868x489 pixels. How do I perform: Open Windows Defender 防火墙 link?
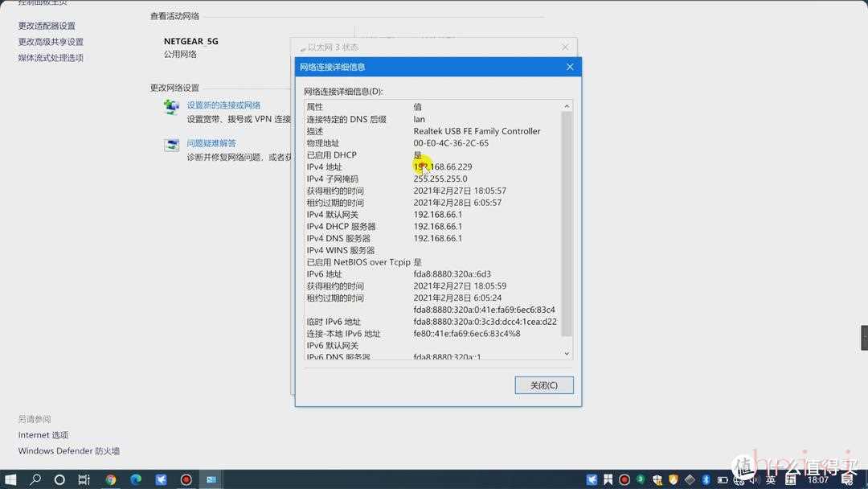tap(69, 451)
